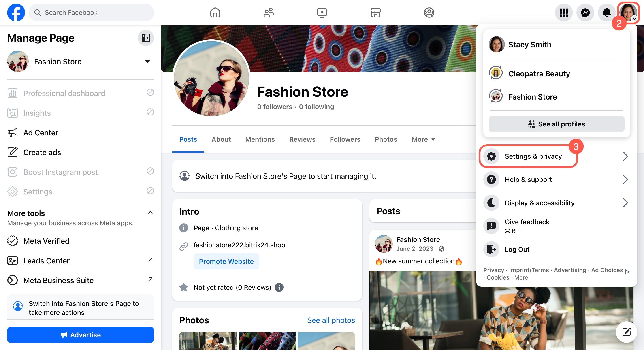Open the nine-dot menu grid icon
The width and height of the screenshot is (644, 350).
point(563,13)
